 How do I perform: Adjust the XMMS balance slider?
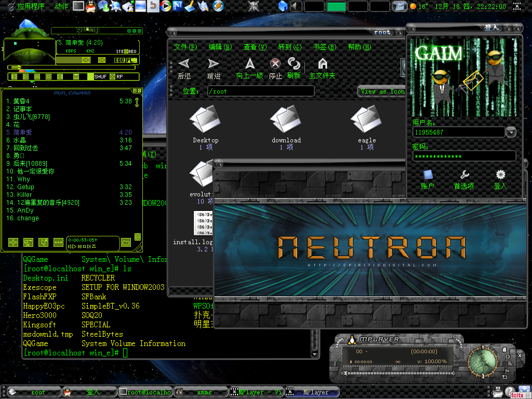[101, 60]
